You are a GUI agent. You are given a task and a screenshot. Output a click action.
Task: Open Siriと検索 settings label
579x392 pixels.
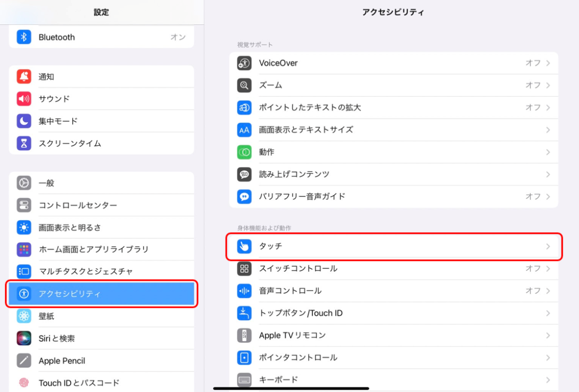coord(57,338)
